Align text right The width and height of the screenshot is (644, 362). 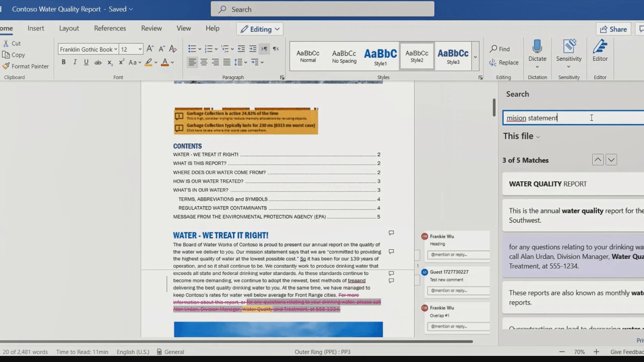tap(215, 62)
